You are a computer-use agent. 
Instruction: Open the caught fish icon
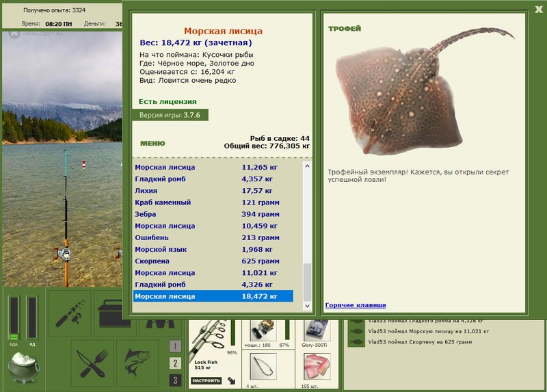(137, 363)
